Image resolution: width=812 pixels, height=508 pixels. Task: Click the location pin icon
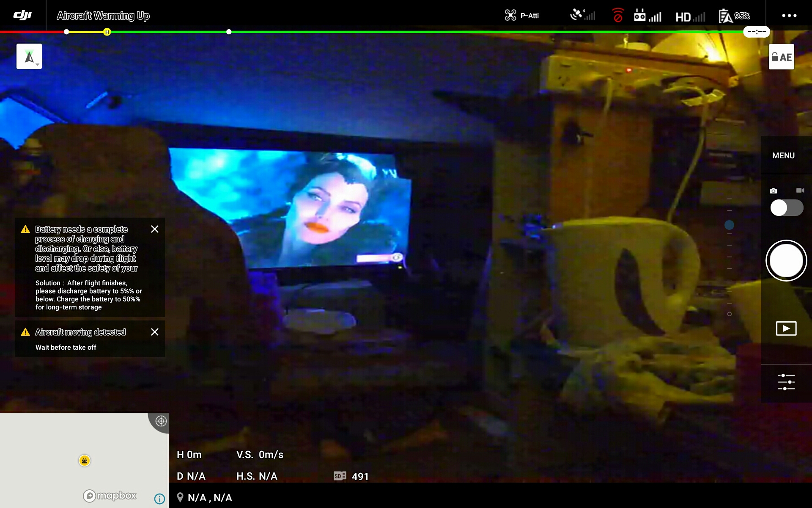[x=180, y=497]
